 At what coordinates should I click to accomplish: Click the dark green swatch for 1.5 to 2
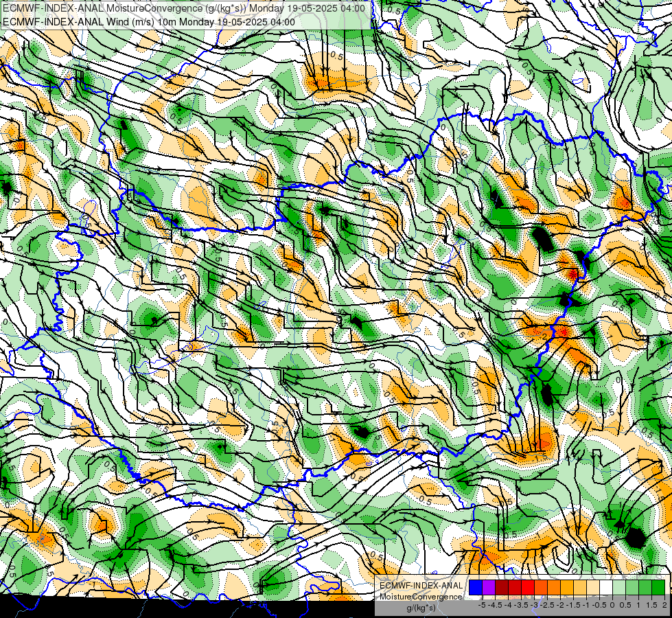[658, 588]
